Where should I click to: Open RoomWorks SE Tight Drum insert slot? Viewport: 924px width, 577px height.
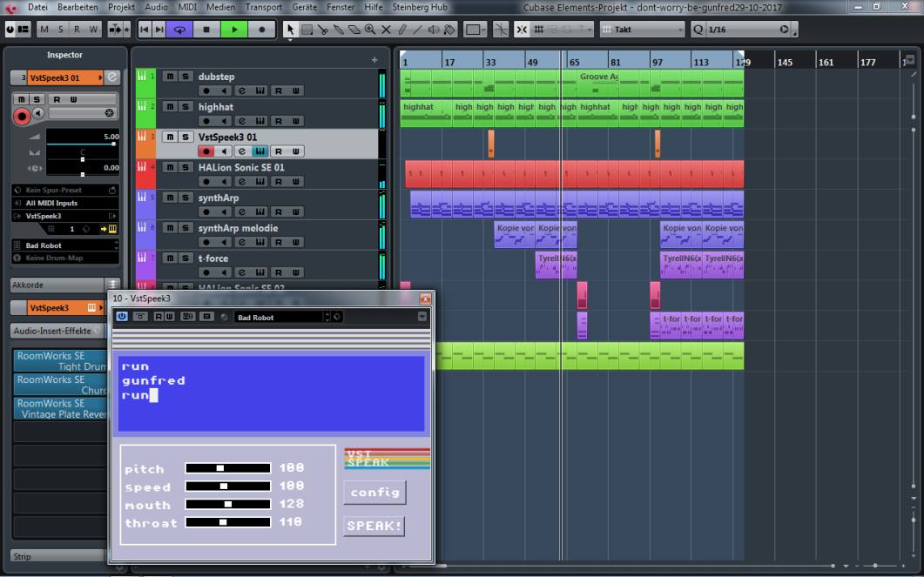pos(61,361)
